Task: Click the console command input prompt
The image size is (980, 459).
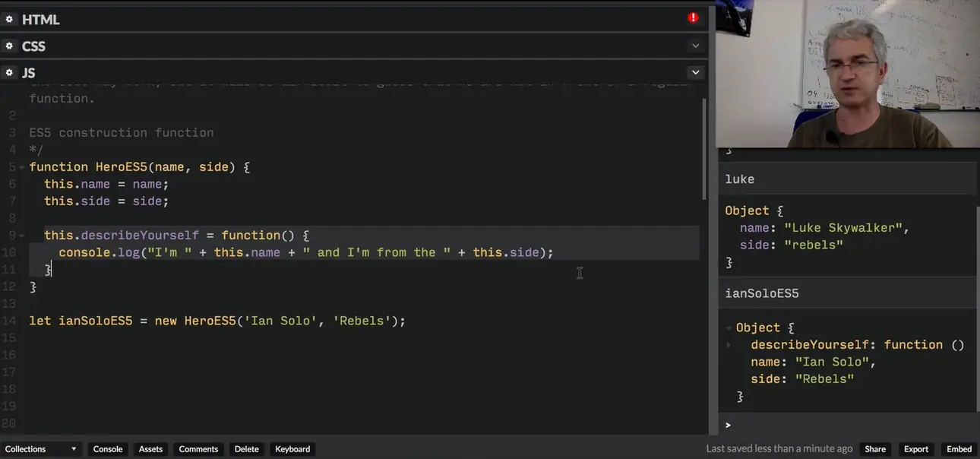Action: tap(849, 425)
